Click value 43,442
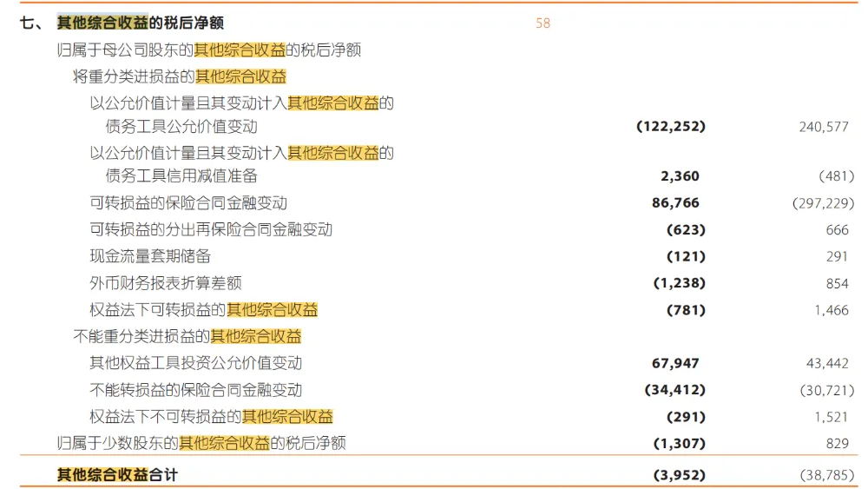The height and width of the screenshot is (489, 868). (x=827, y=363)
